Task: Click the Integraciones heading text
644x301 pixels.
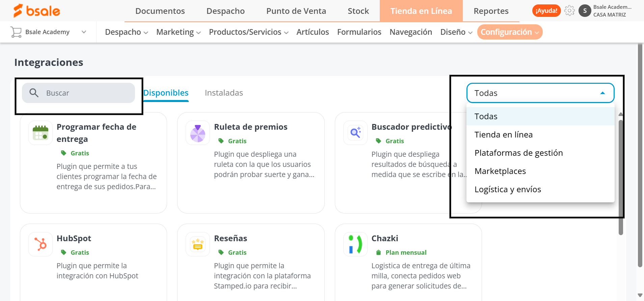Action: (x=49, y=62)
